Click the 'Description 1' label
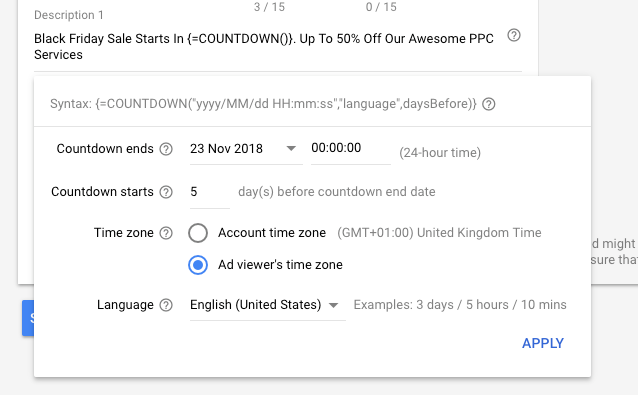The width and height of the screenshot is (638, 395). pyautogui.click(x=69, y=15)
